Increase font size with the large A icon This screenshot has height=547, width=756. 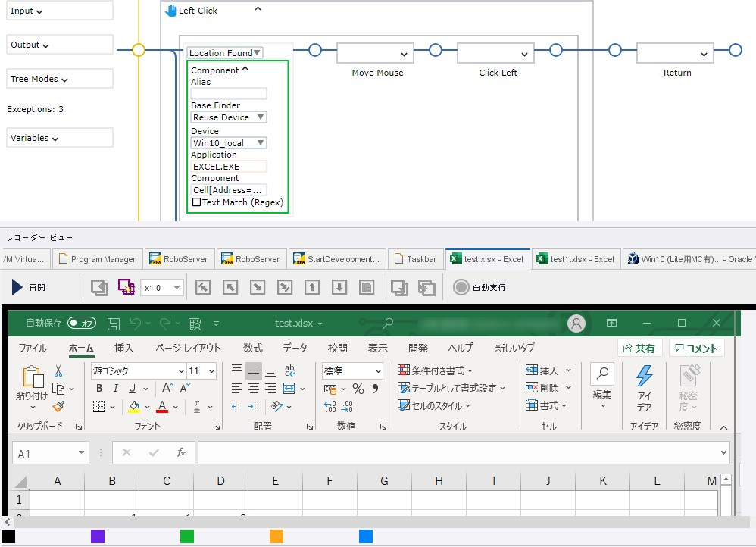click(x=167, y=389)
